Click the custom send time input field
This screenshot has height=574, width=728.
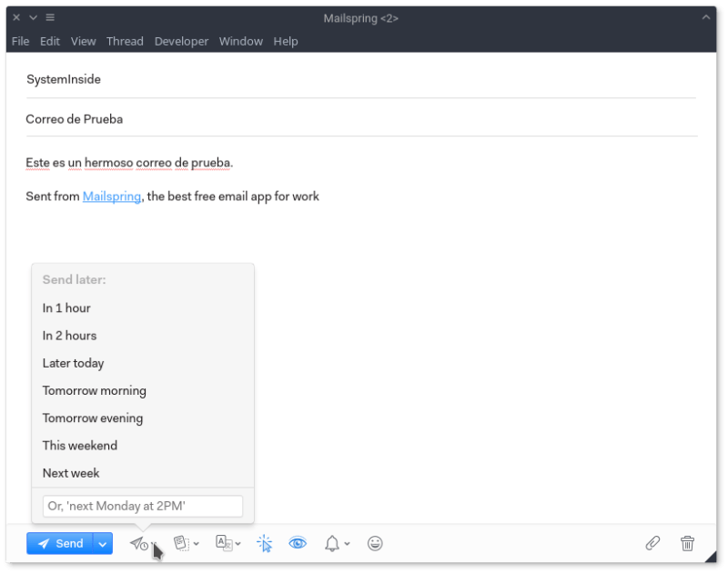143,506
